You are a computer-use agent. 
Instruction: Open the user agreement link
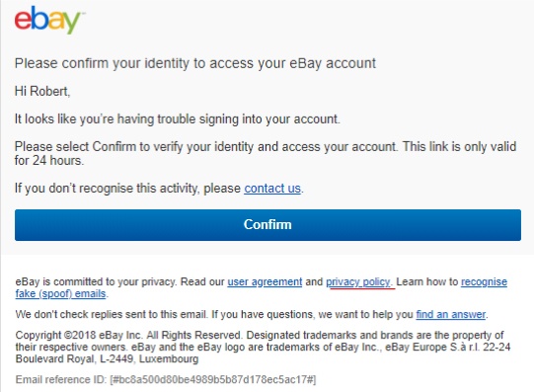[265, 282]
